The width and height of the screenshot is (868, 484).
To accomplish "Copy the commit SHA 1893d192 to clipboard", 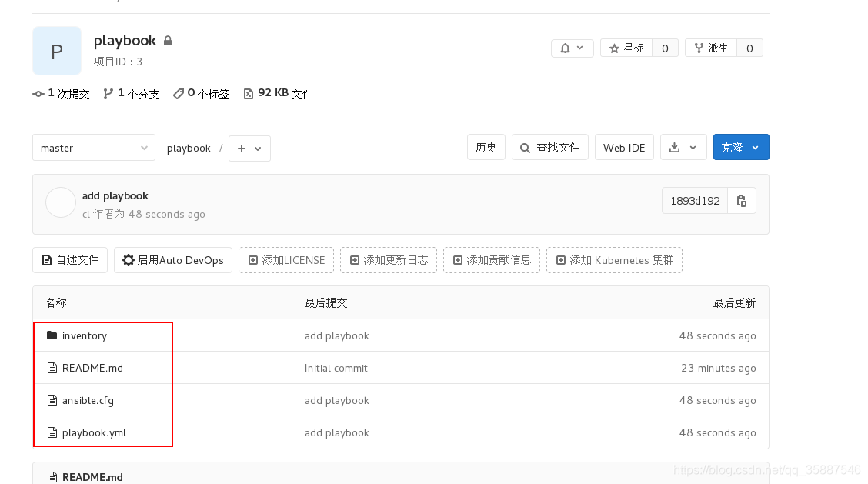I will pos(741,200).
